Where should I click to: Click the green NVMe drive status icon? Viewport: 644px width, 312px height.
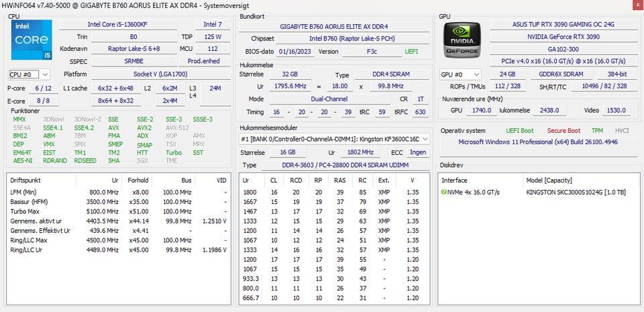tap(443, 193)
